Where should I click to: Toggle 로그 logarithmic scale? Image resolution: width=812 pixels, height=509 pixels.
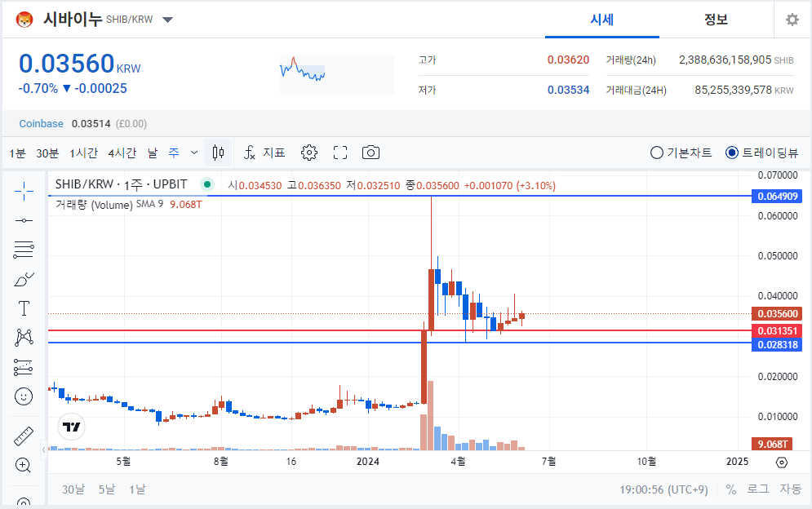pos(757,489)
